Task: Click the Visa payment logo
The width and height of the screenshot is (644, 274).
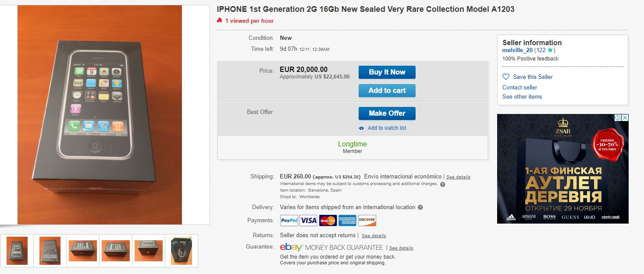Action: [308, 221]
